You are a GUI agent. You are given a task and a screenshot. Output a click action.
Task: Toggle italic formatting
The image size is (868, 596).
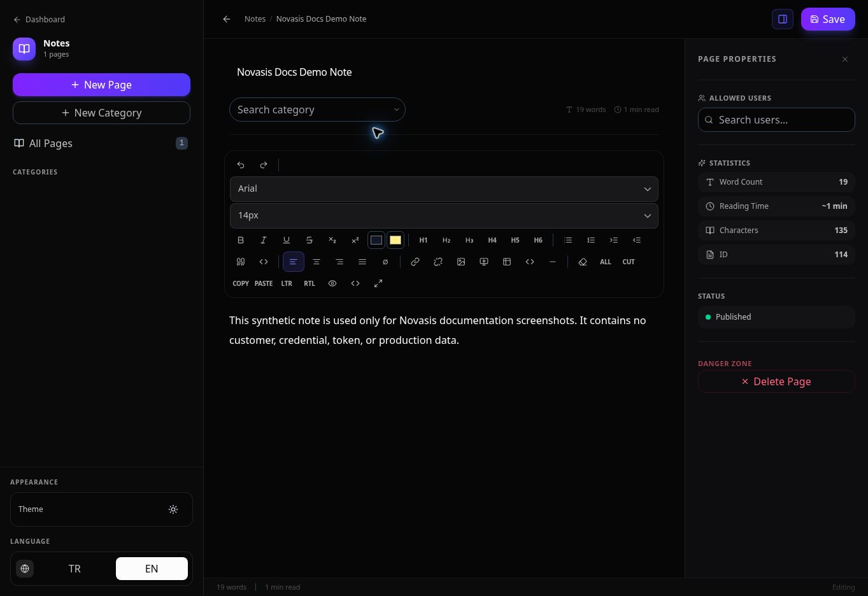[x=264, y=240]
